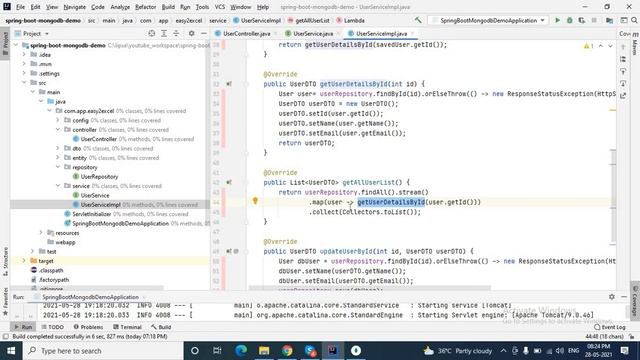Go to next highlighted error arrow
This screenshot has width=640, height=360.
click(610, 46)
